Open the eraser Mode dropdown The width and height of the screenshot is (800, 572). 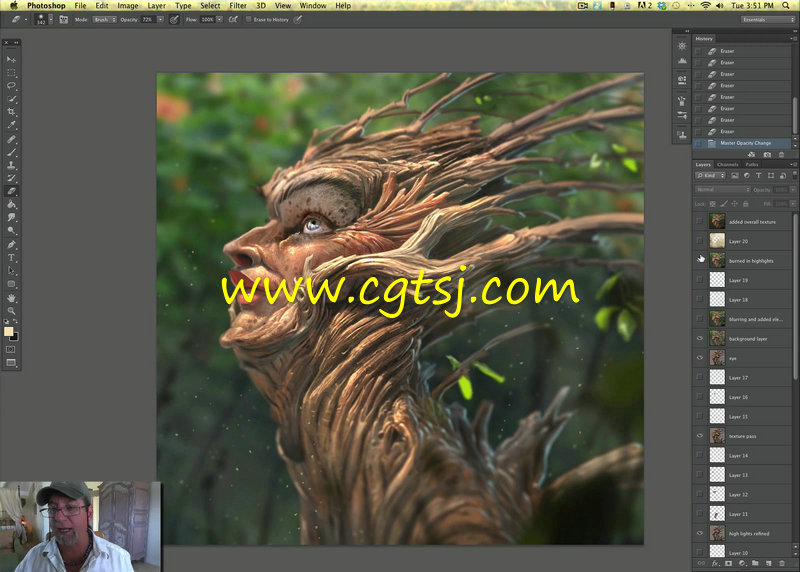coord(105,19)
